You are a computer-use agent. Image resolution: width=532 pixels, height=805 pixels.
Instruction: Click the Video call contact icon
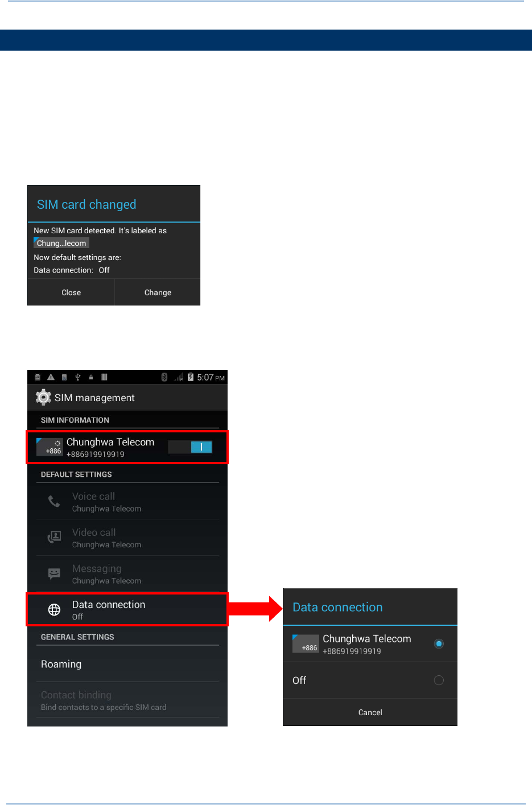click(54, 537)
